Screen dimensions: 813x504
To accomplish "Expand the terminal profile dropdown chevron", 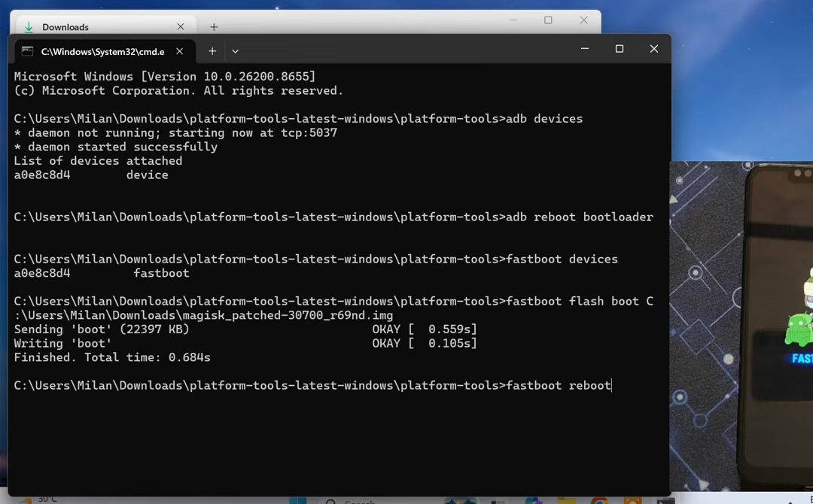I will pyautogui.click(x=236, y=51).
